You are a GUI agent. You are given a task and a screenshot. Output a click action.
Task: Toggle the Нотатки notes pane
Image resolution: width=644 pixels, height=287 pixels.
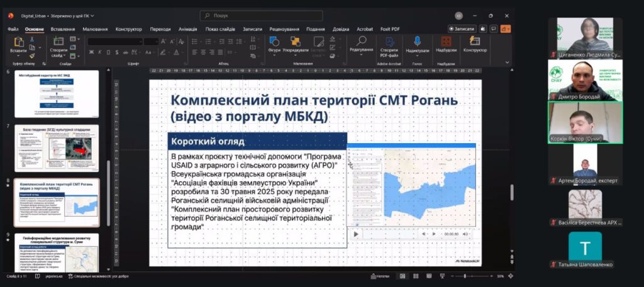(380, 276)
